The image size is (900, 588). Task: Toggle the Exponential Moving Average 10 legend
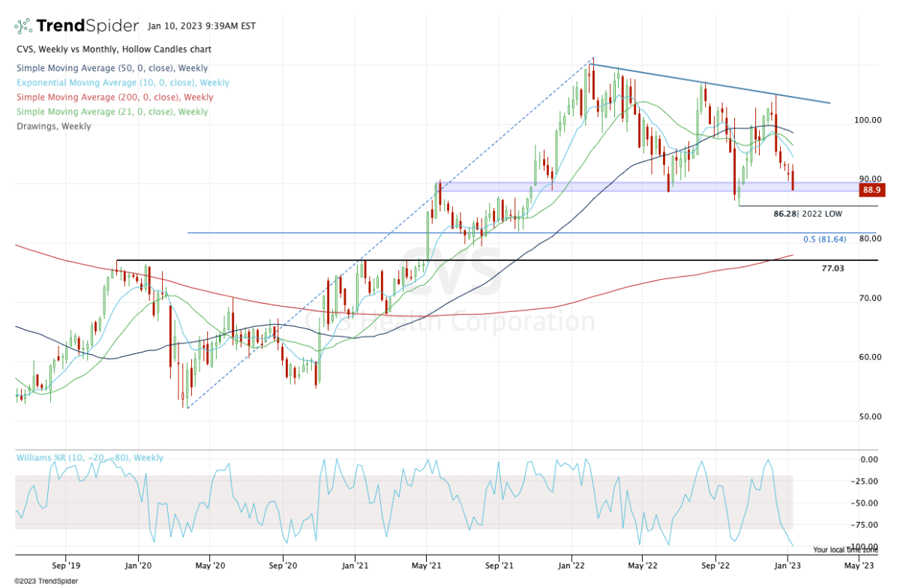[x=122, y=83]
